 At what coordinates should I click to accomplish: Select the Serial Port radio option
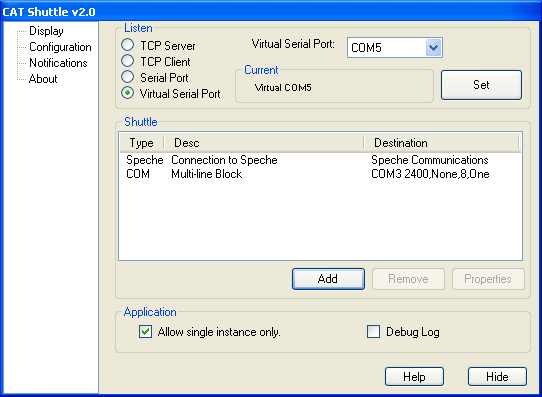tap(128, 76)
